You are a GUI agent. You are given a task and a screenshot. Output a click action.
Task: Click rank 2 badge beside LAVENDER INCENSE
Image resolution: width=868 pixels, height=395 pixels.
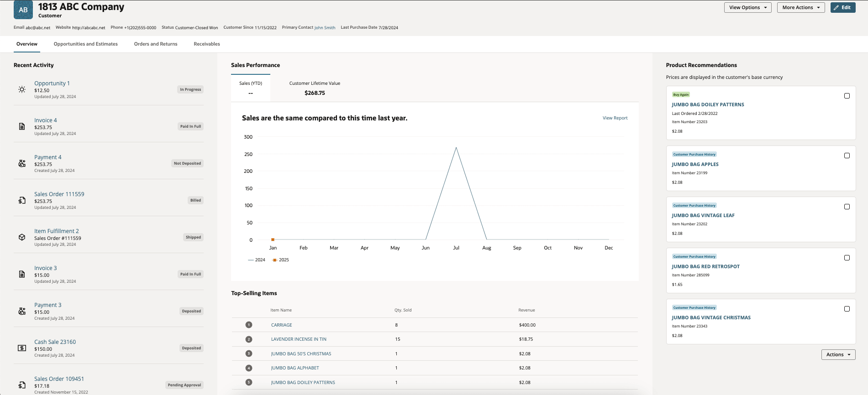tap(249, 339)
